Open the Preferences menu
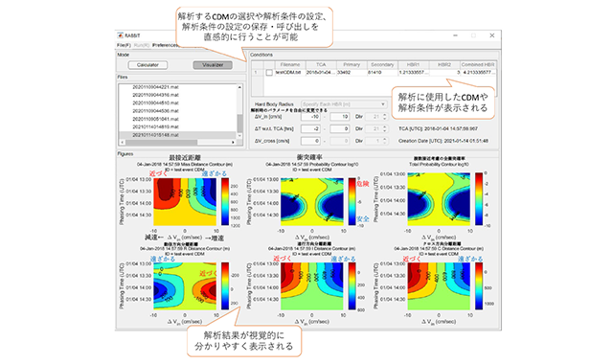Viewport: 613px width, 364px height. 165,45
